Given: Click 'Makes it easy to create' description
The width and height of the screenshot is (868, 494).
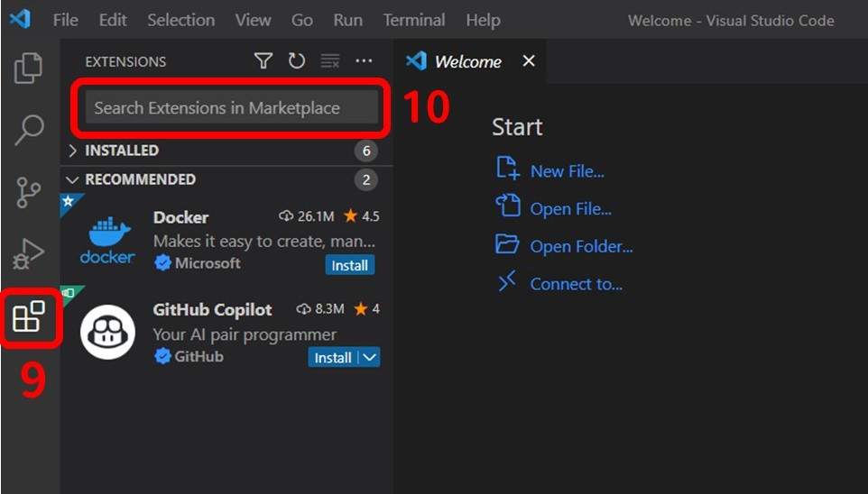Looking at the screenshot, I should pyautogui.click(x=264, y=242).
